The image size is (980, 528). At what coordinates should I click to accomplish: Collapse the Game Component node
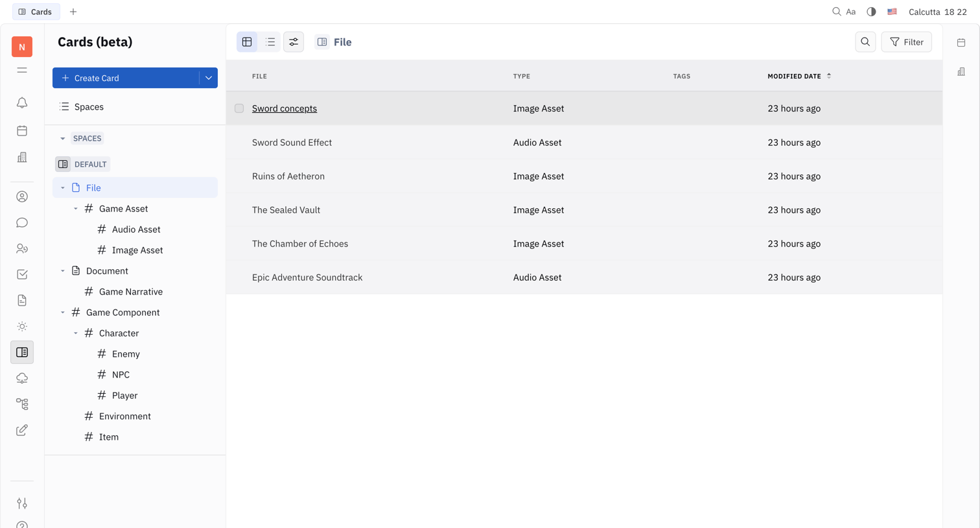click(x=63, y=312)
